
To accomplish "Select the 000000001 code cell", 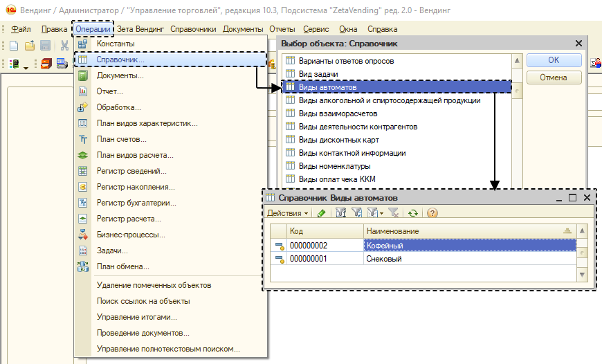I will click(325, 260).
